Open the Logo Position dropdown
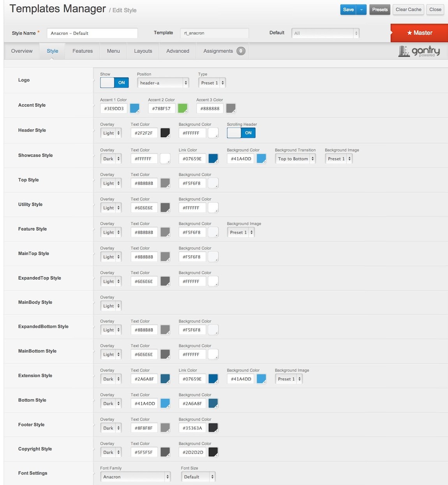This screenshot has height=485, width=448. coord(163,83)
